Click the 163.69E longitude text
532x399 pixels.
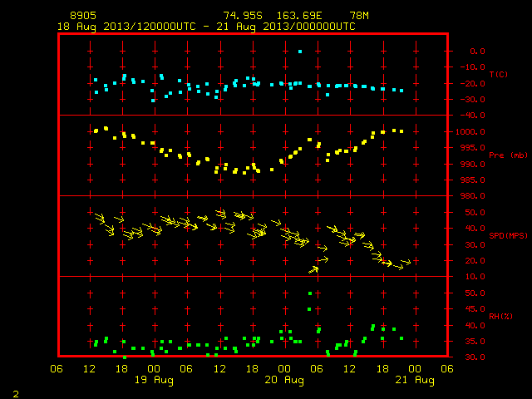point(299,16)
